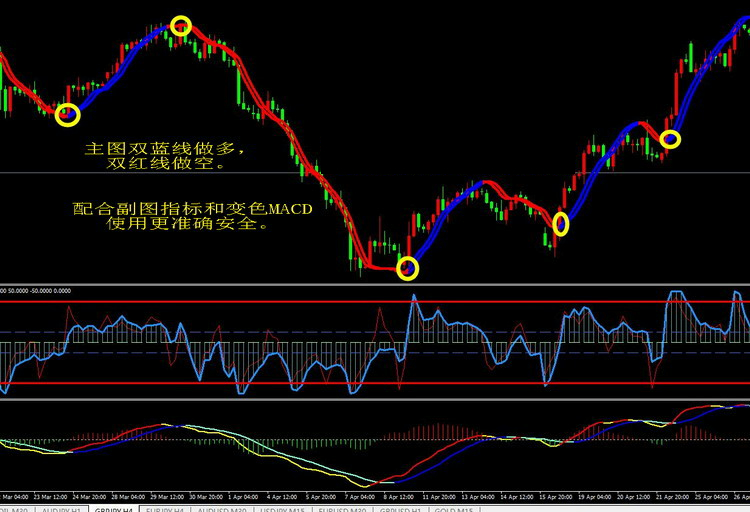Click the red MACD histogram bars near 11 Apr
Image resolution: width=750 pixels, height=512 pixels.
pyautogui.click(x=430, y=432)
